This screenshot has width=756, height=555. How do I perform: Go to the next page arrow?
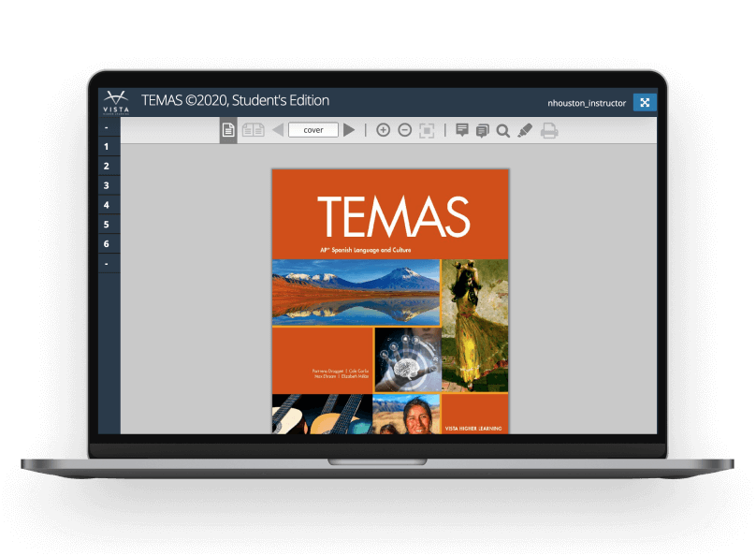[x=349, y=130]
